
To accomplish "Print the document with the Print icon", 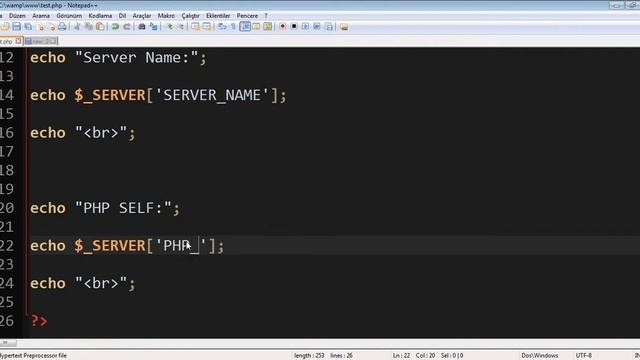I will click(62, 27).
